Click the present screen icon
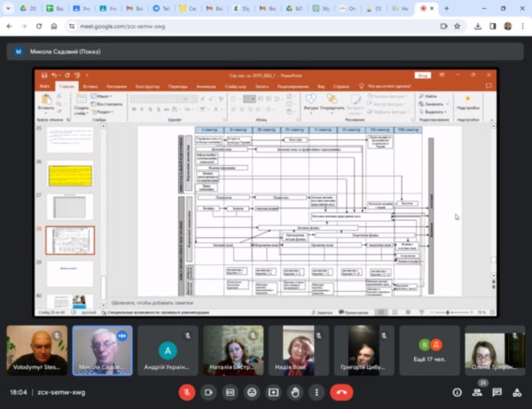Screen dimensions: 532x409 [273, 391]
